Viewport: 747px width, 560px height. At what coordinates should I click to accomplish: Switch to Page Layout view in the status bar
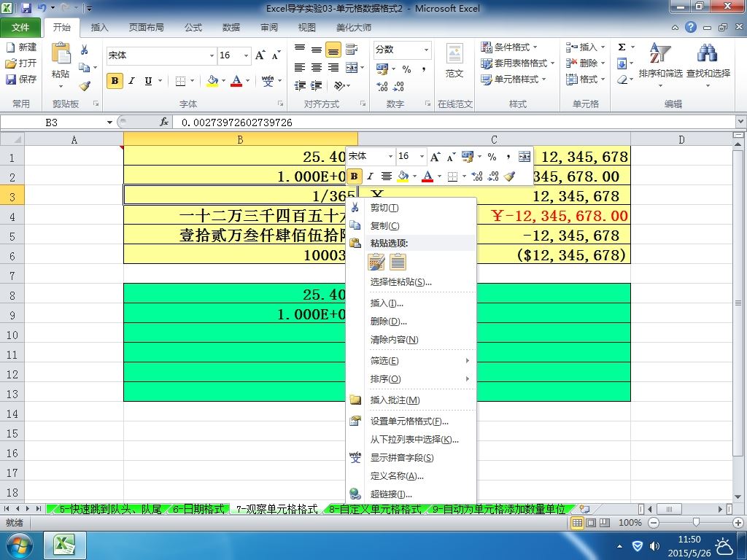591,523
